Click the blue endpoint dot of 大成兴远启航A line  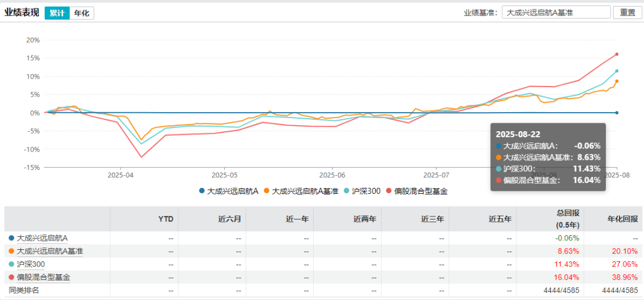point(617,113)
